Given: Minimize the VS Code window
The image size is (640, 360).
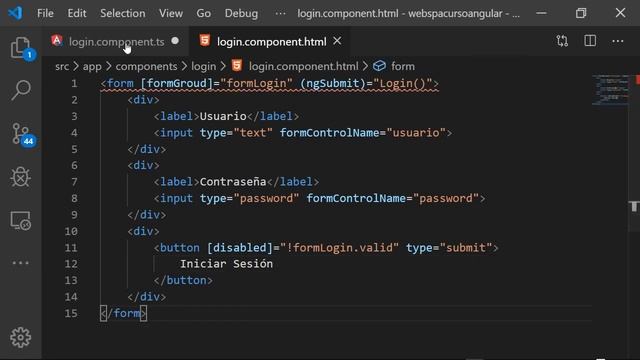Looking at the screenshot, I should pos(541,13).
